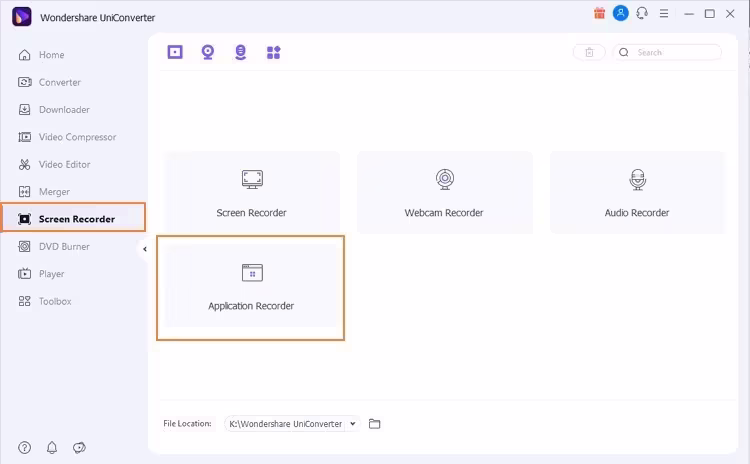Open the Screen Recorder card
Viewport: 750px width, 464px height.
252,192
